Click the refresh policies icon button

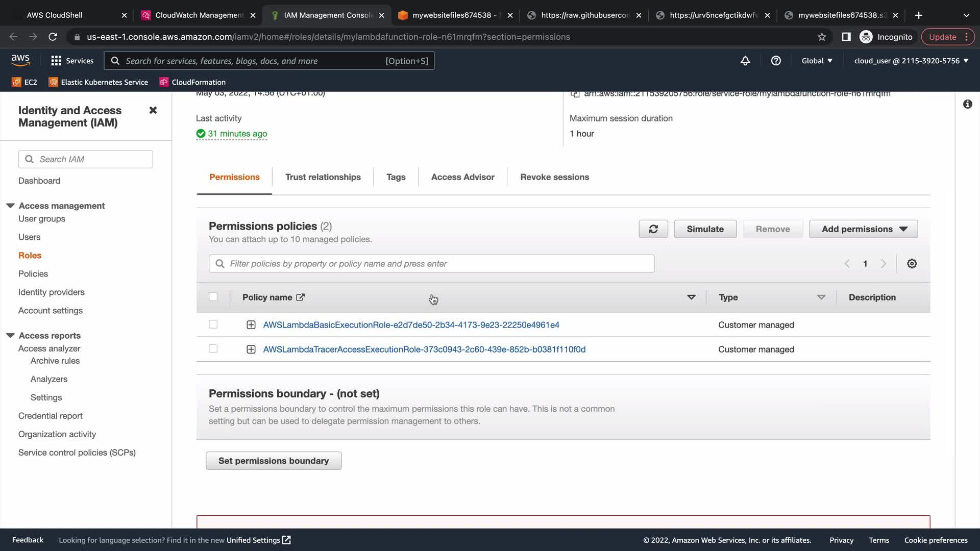coord(653,229)
